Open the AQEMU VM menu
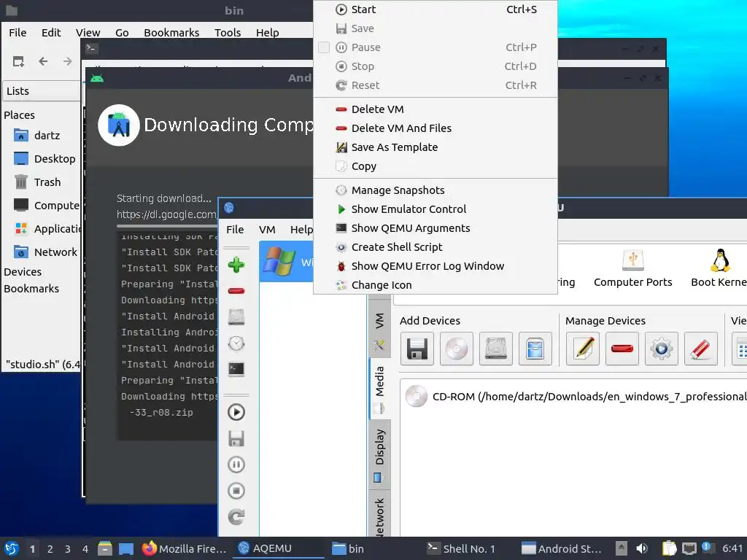Viewport: 747px width, 560px height. [x=267, y=230]
